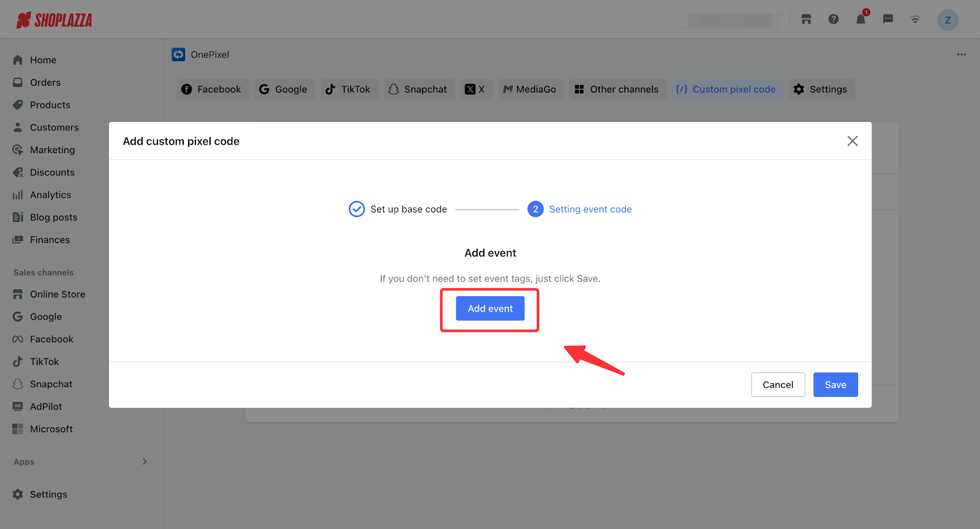980x529 pixels.
Task: Open the notifications bell icon
Action: [x=861, y=20]
